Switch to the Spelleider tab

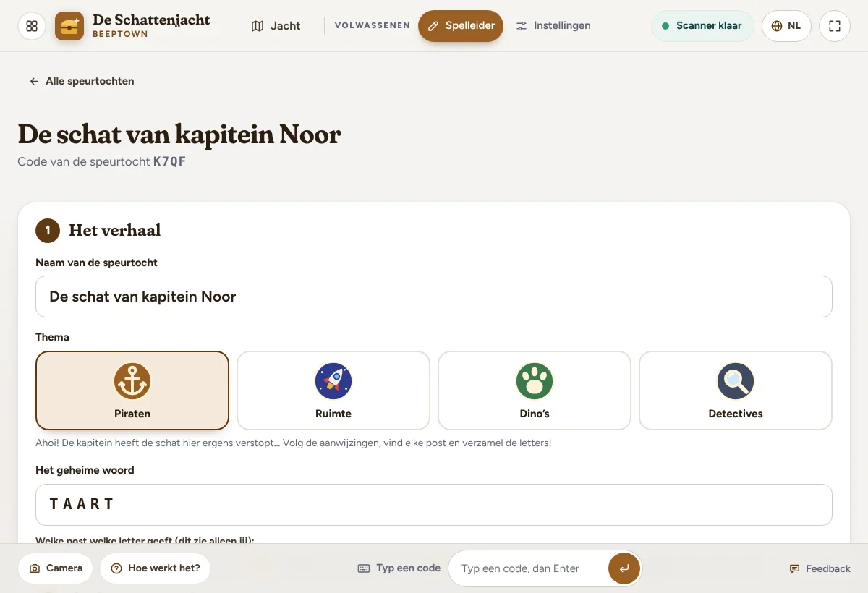pos(461,26)
